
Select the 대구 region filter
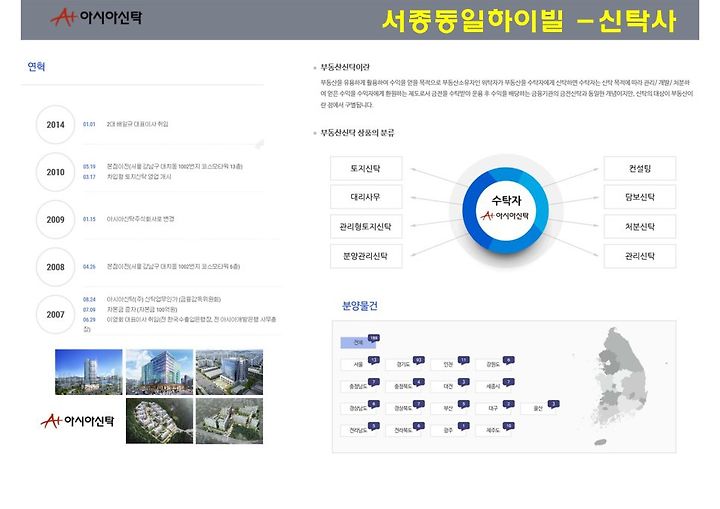pos(493,408)
